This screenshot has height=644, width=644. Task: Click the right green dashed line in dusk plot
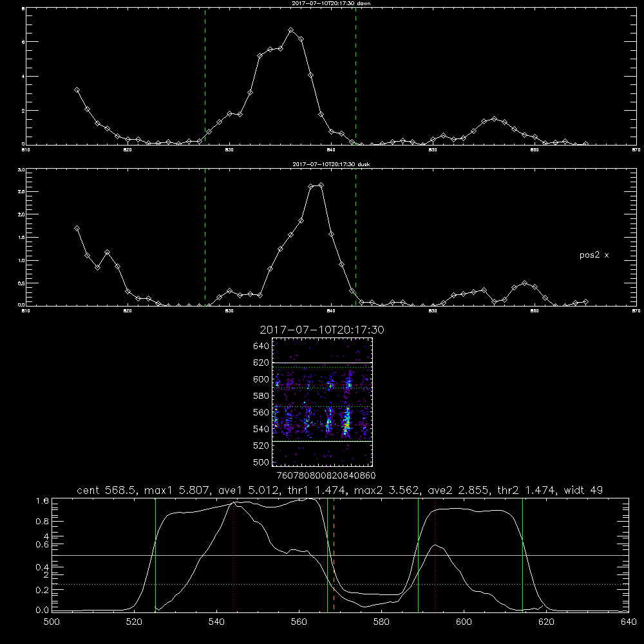pyautogui.click(x=355, y=237)
